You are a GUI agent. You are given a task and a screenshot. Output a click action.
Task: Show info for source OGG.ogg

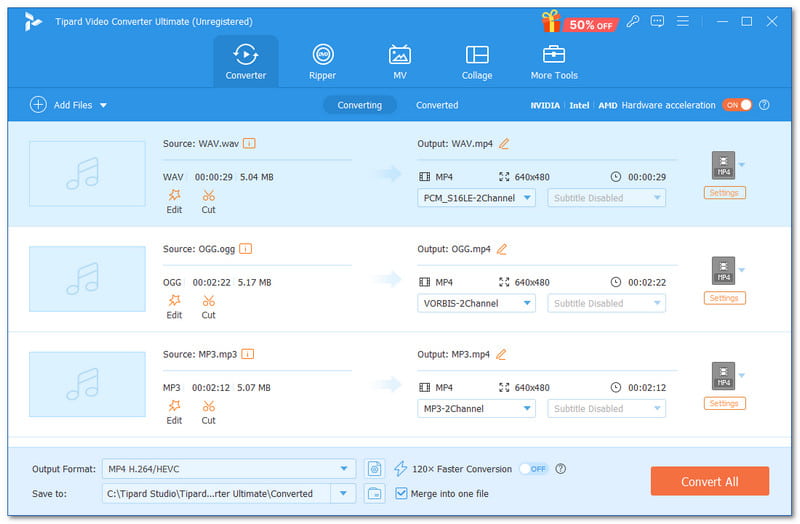point(245,249)
